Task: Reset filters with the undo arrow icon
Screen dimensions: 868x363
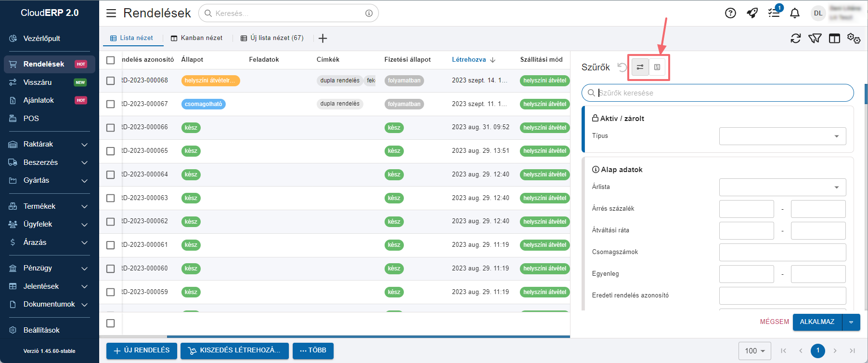Action: (x=622, y=67)
